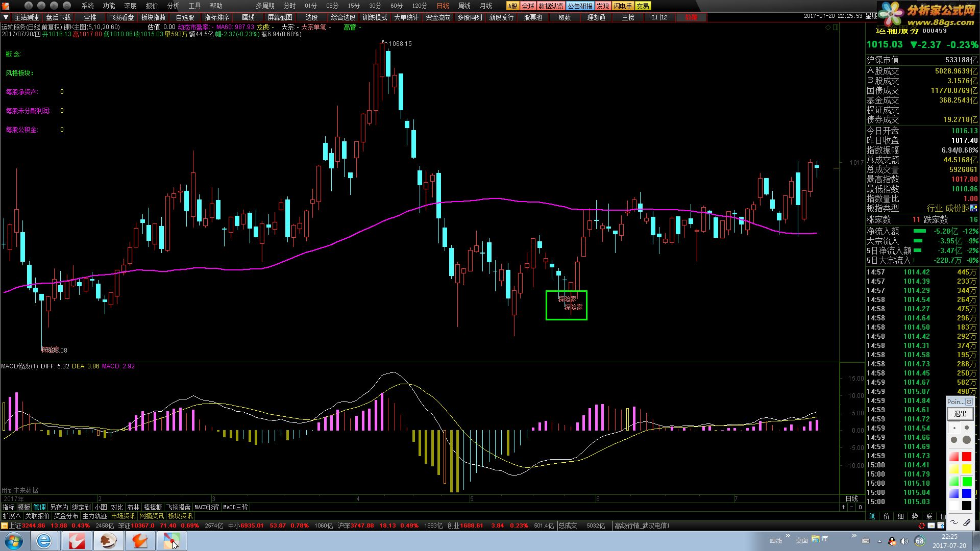Open the white triangle dropdown left of 主站测速
Screen dimensions: 980x551
click(6, 17)
